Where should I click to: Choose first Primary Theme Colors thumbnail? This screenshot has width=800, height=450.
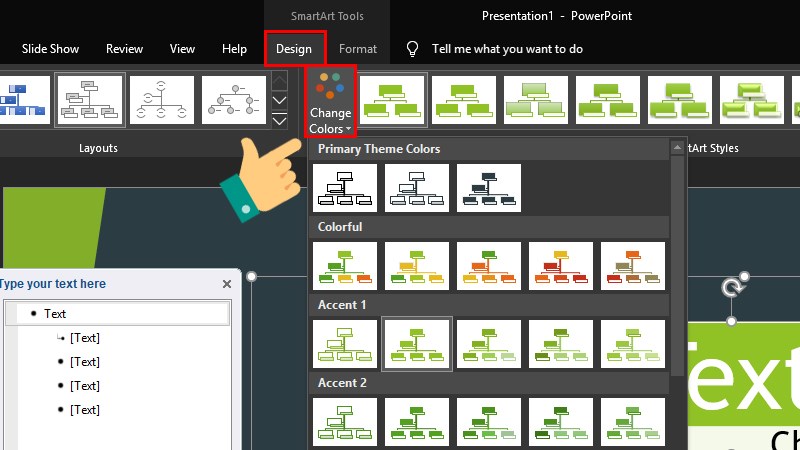345,188
